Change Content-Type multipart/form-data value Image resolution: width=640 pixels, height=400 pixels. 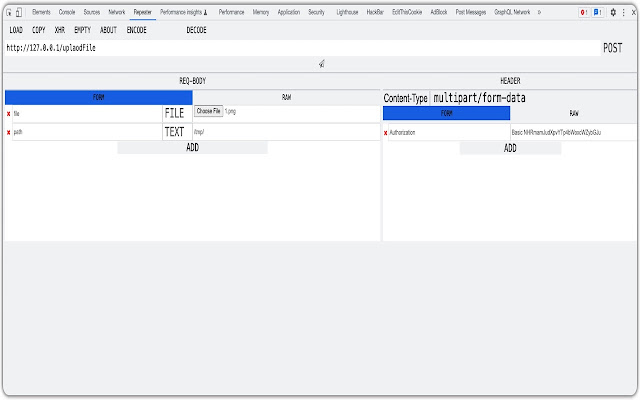click(x=479, y=98)
